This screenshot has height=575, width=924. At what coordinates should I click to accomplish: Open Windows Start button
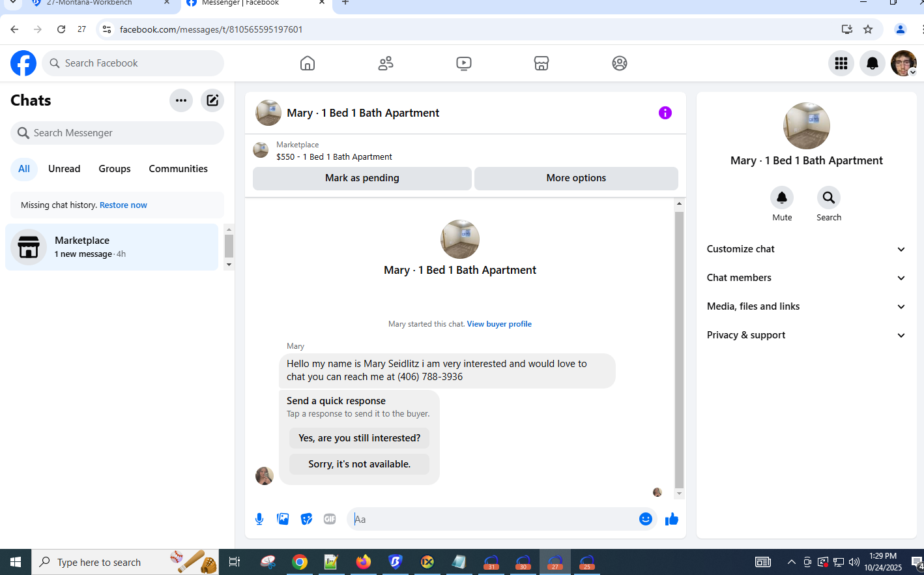[x=16, y=562]
